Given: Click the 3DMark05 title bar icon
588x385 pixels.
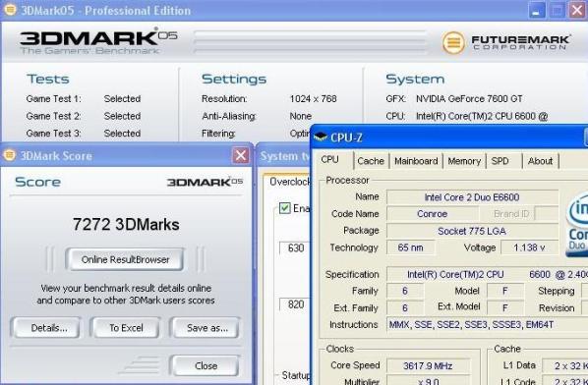Looking at the screenshot, I should pos(10,10).
